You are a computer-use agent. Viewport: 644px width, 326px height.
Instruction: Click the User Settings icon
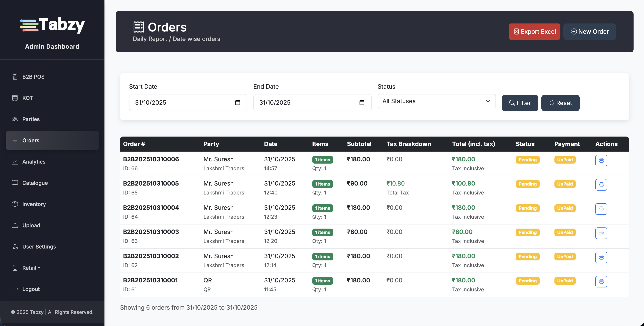tap(15, 246)
